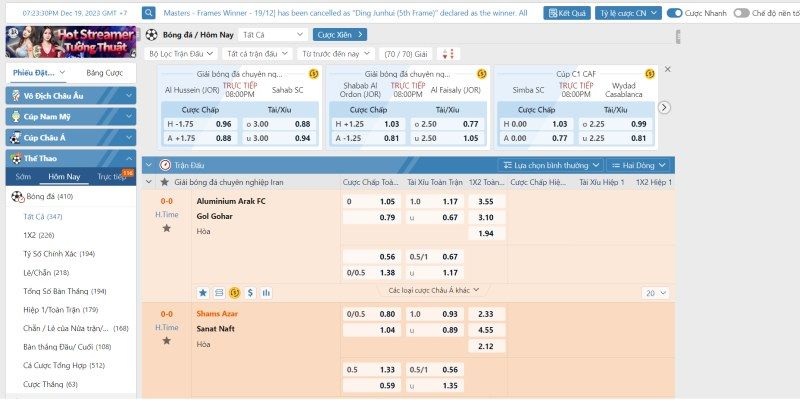800x400 pixels.
Task: Click the right arrow on featured matches carousel
Action: coord(663,107)
